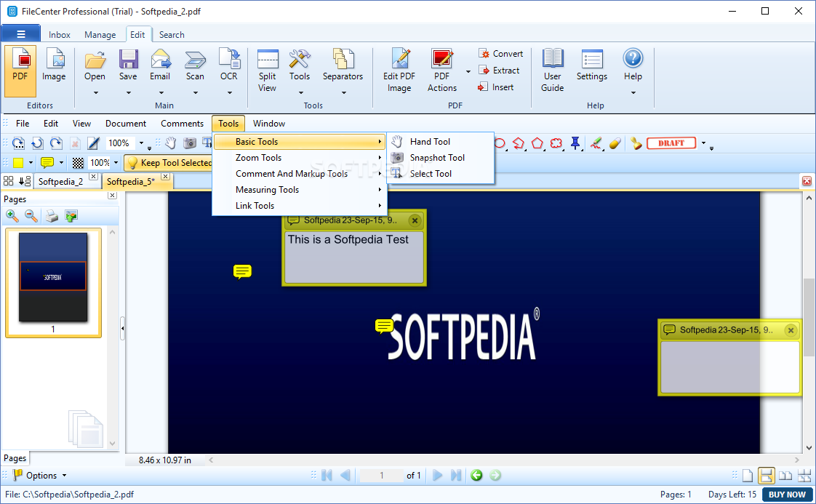This screenshot has width=816, height=504.
Task: Select the eraser tool
Action: 615,143
